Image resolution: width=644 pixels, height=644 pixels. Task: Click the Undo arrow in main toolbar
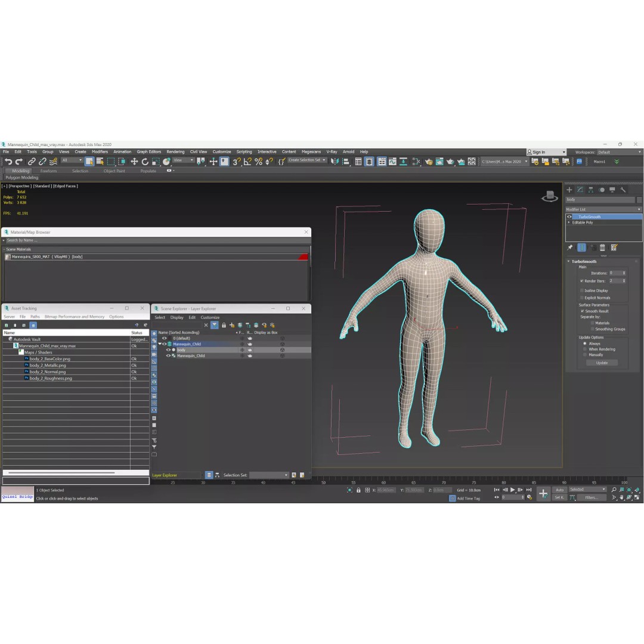click(x=8, y=162)
